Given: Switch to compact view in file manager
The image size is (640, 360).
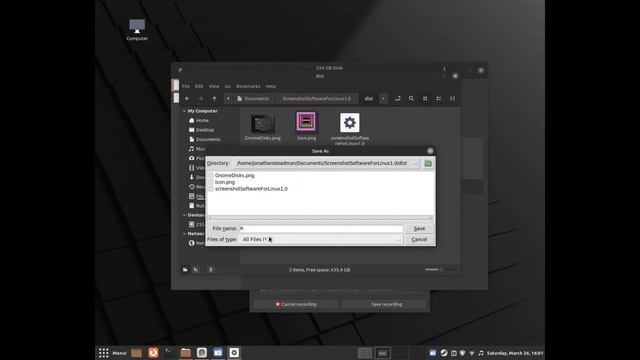Looking at the screenshot, I should (452, 98).
